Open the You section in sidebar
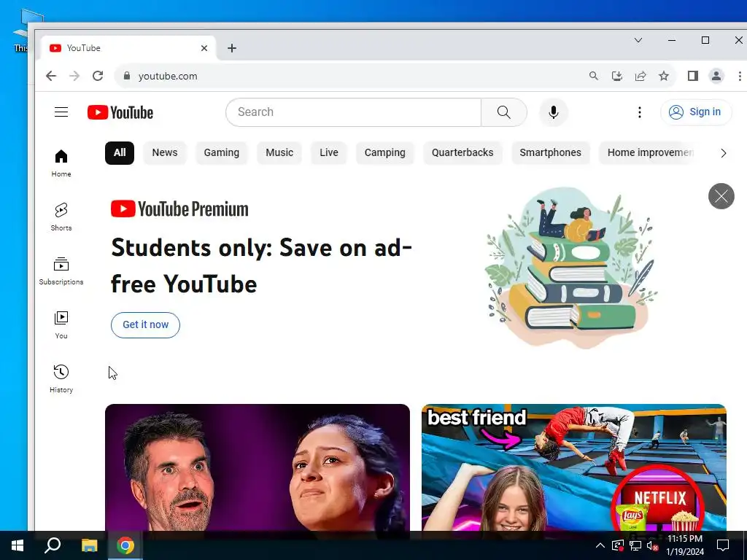747x560 pixels. pyautogui.click(x=61, y=324)
